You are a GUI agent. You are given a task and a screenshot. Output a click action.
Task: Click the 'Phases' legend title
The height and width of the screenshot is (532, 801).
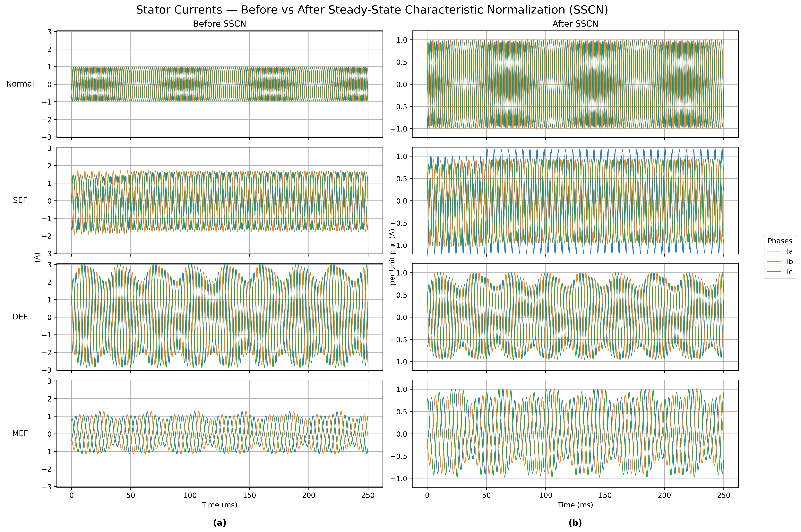(x=780, y=241)
